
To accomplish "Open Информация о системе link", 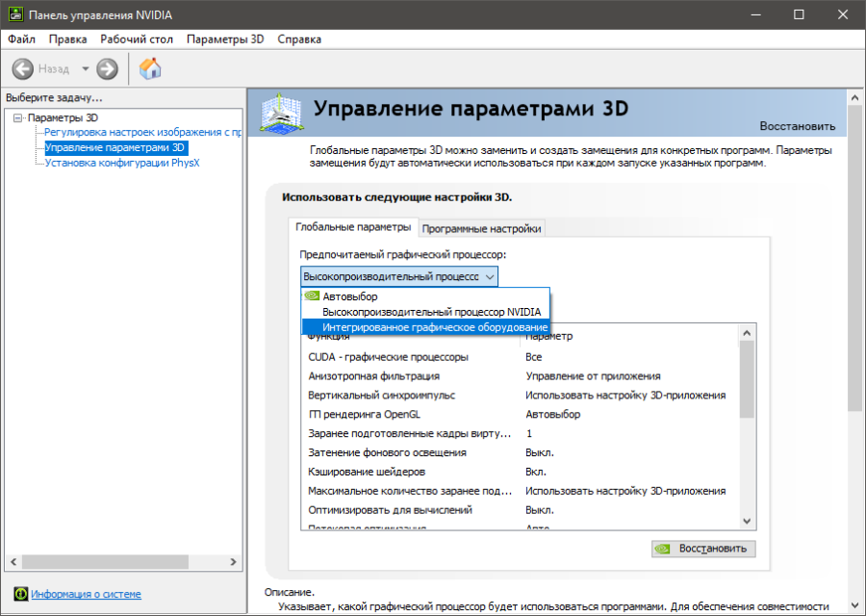I will coord(87,595).
